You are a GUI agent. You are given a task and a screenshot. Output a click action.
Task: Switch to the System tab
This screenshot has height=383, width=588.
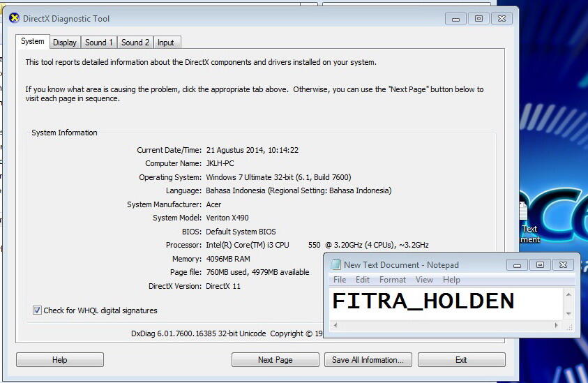pyautogui.click(x=33, y=42)
